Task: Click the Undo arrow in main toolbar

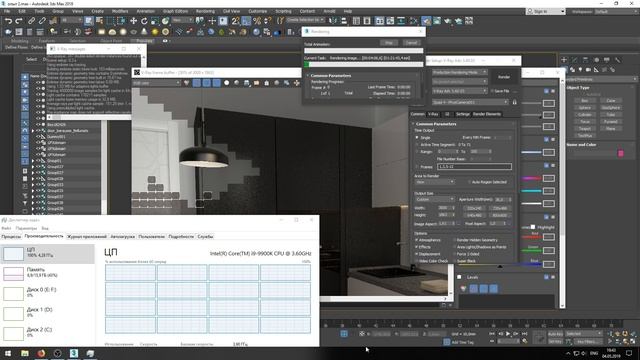Action: [x=8, y=20]
